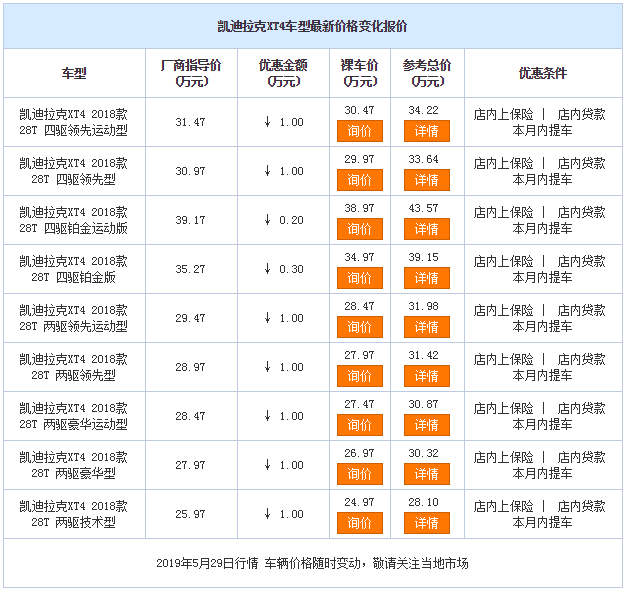Click model name 28T 两驱豪华运动型
The image size is (626, 592).
(x=74, y=416)
